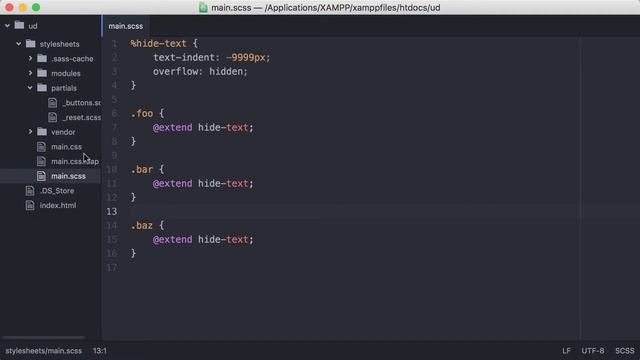Click the 13:1 cursor position indicator
The width and height of the screenshot is (640, 360).
(x=100, y=351)
